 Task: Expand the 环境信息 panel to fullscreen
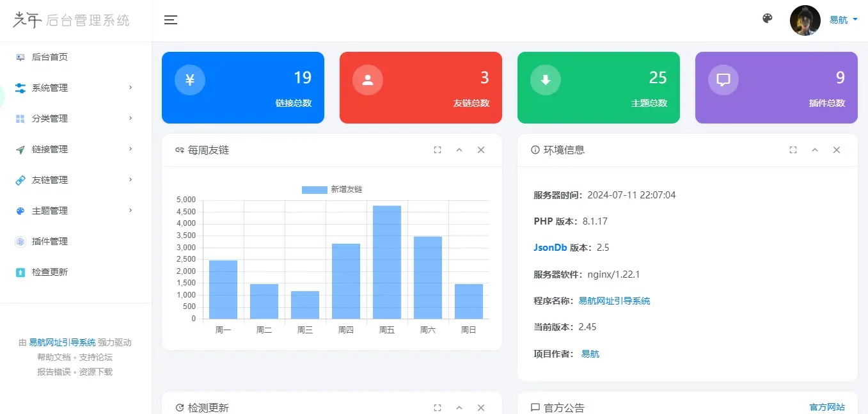793,150
